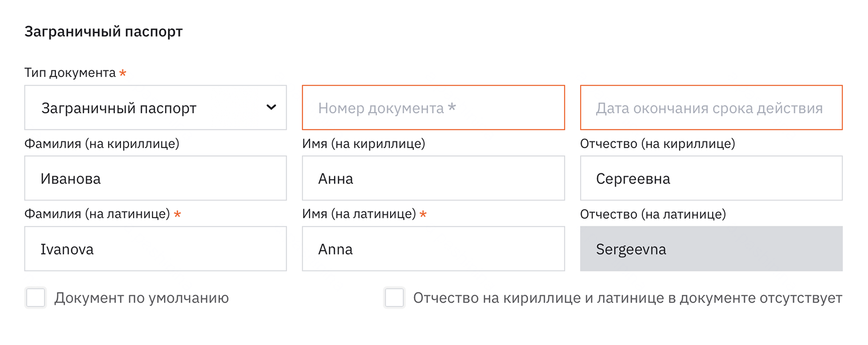868x345 pixels.
Task: Click the "Заграничный паспорт" section heading
Action: point(103,31)
